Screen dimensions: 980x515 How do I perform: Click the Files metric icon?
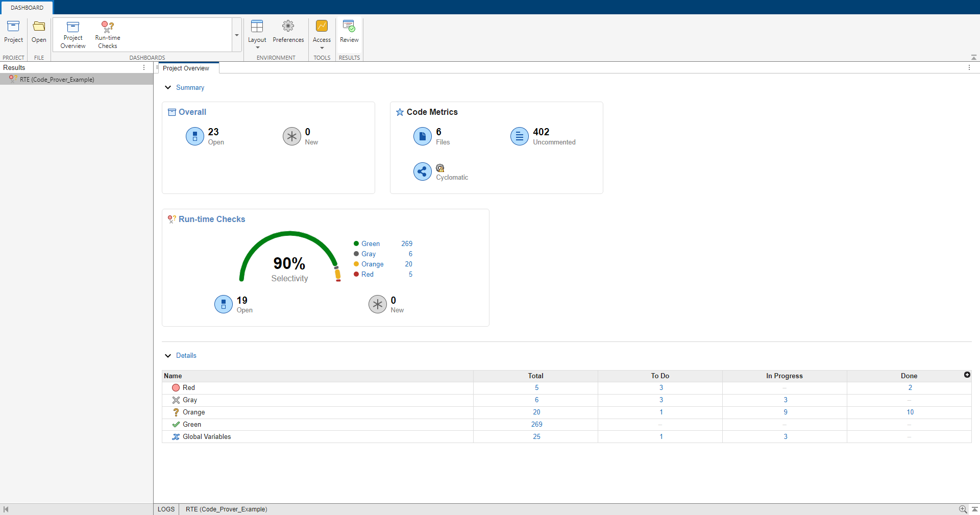[x=423, y=136]
